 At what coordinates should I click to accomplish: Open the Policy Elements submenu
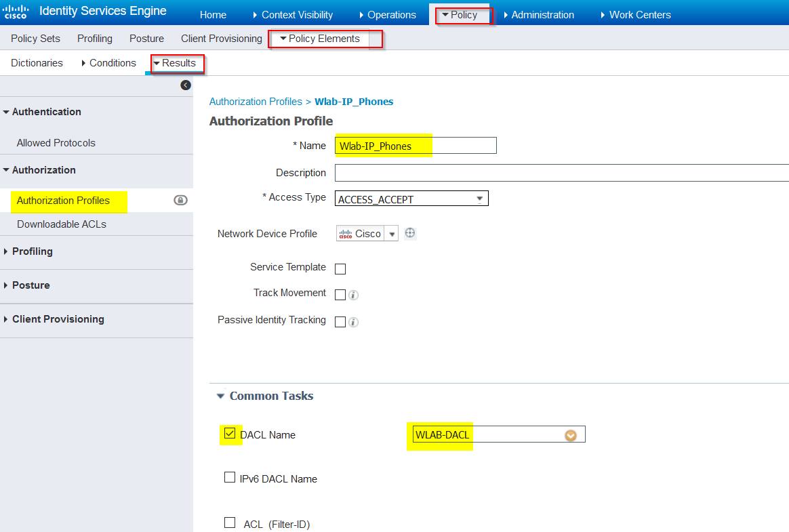(320, 39)
